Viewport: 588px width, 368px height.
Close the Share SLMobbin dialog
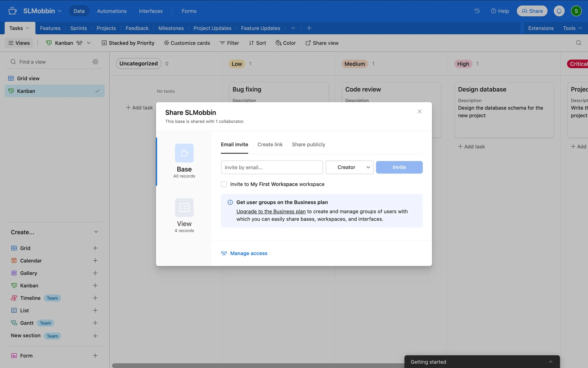tap(419, 112)
